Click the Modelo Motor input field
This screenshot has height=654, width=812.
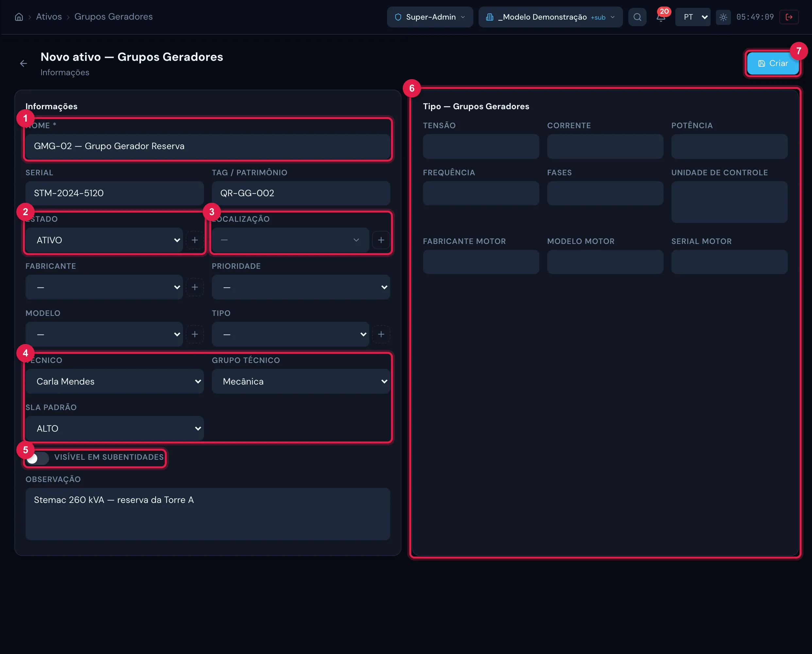click(x=605, y=262)
